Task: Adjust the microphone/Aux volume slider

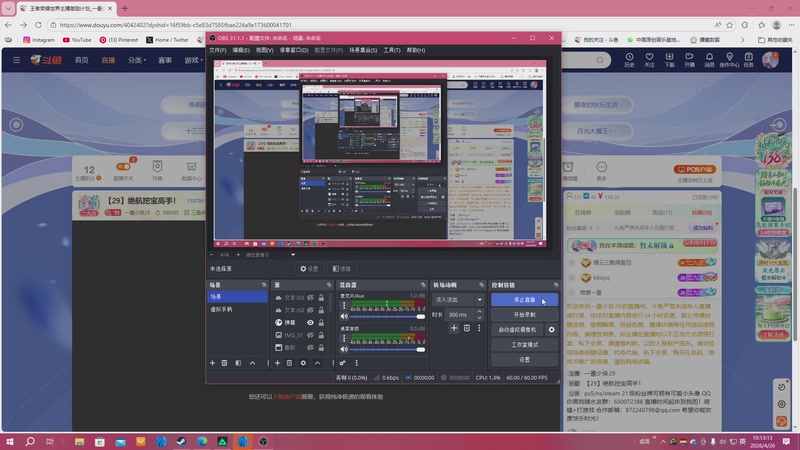Action: click(387, 316)
